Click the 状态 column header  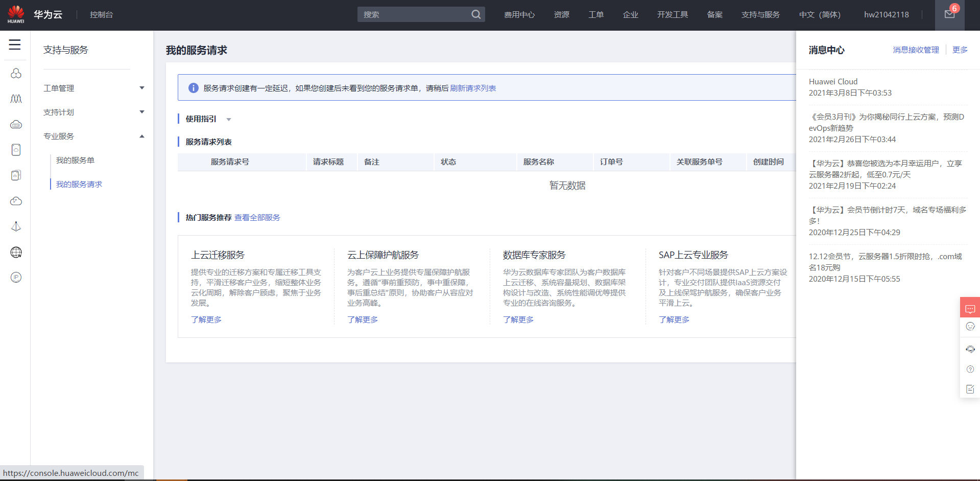(x=448, y=162)
